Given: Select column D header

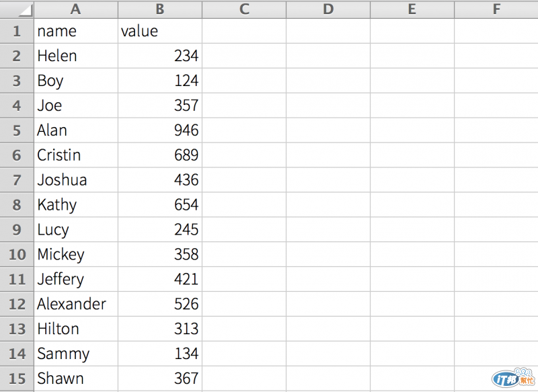Looking at the screenshot, I should point(328,9).
